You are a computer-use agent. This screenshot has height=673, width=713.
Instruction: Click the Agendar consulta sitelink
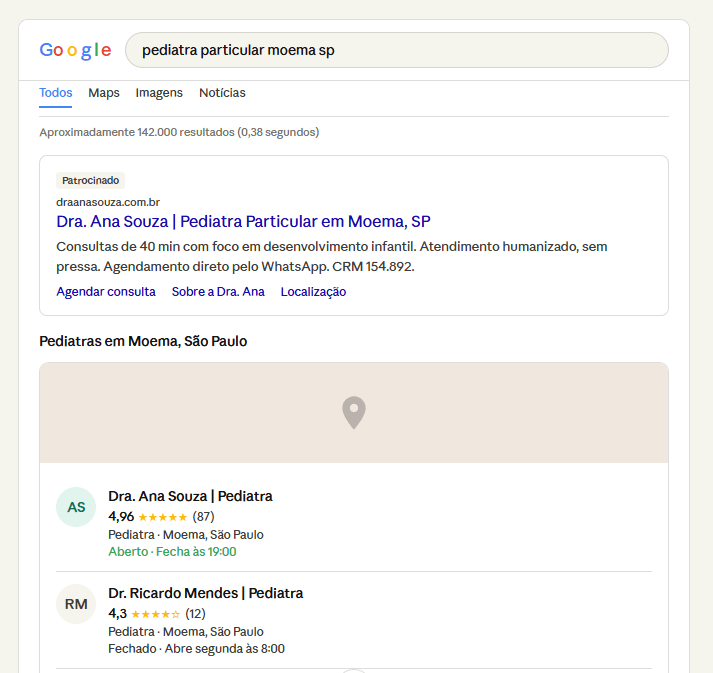pos(106,291)
